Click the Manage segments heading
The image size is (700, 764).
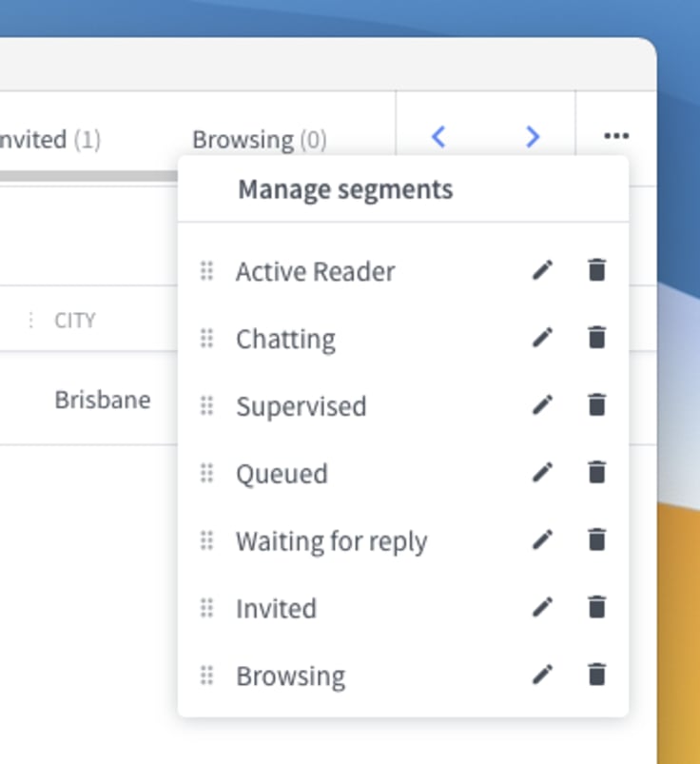tap(345, 189)
